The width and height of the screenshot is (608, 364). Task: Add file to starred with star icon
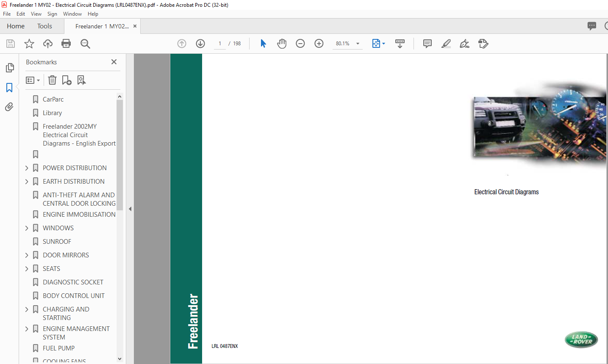[x=29, y=44]
